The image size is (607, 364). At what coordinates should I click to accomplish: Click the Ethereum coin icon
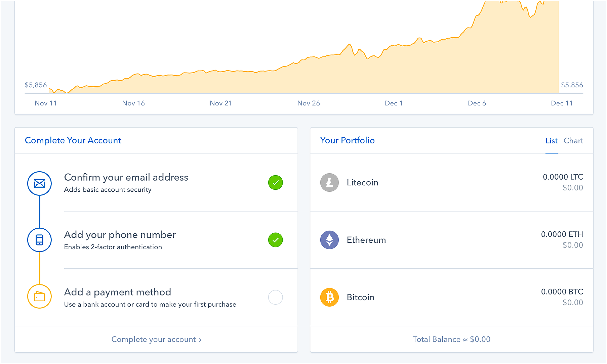329,240
